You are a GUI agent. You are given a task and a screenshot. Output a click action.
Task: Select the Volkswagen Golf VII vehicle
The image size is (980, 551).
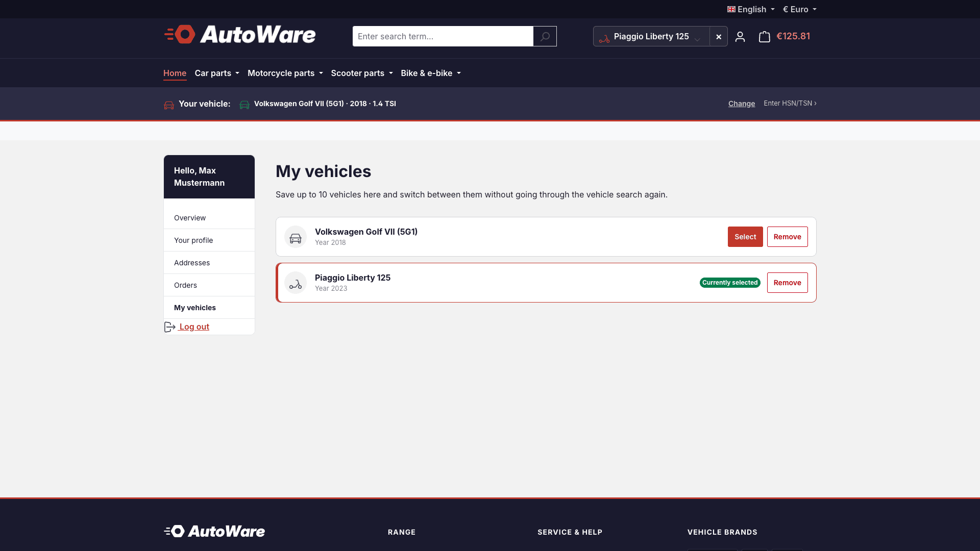pyautogui.click(x=745, y=237)
